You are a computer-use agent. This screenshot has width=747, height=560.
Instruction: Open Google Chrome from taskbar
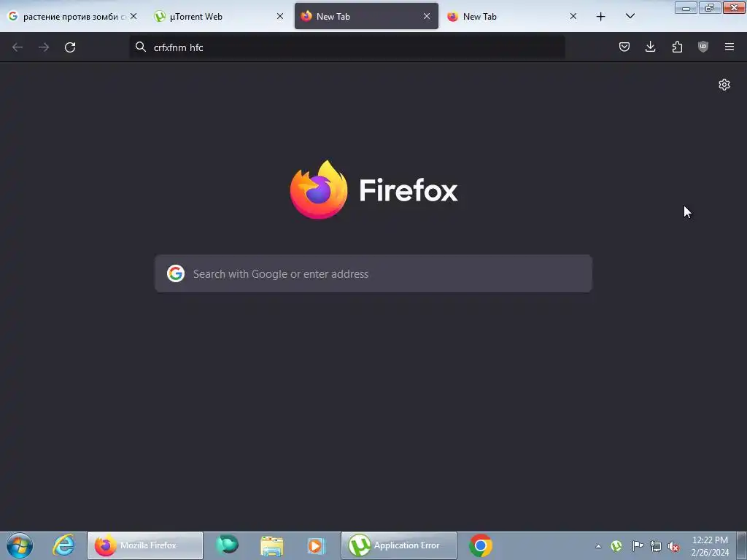481,545
